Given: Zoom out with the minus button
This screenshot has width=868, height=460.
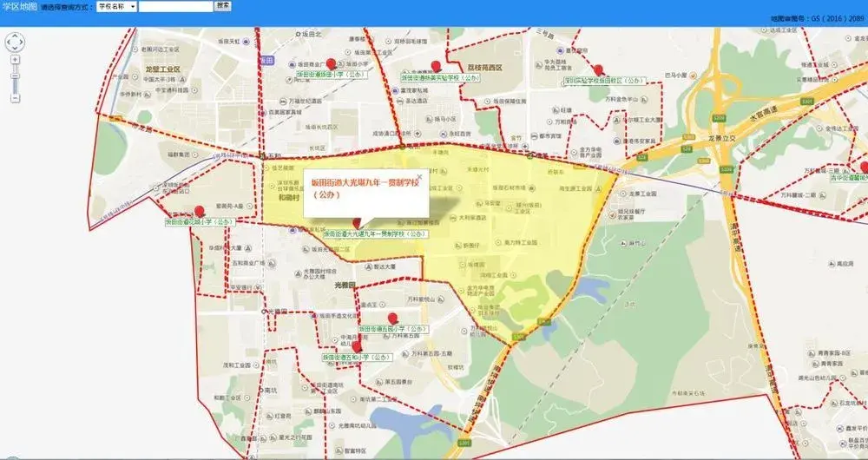Looking at the screenshot, I should [x=15, y=98].
